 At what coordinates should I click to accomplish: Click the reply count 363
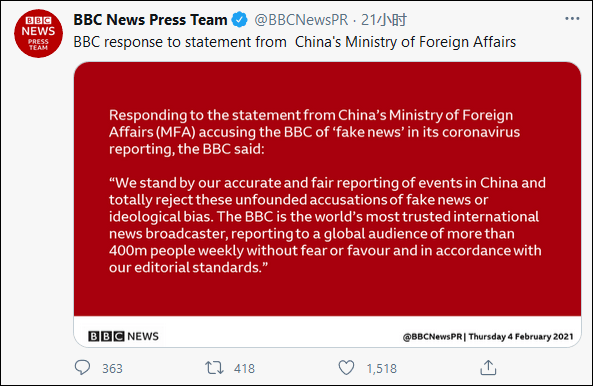coord(112,368)
